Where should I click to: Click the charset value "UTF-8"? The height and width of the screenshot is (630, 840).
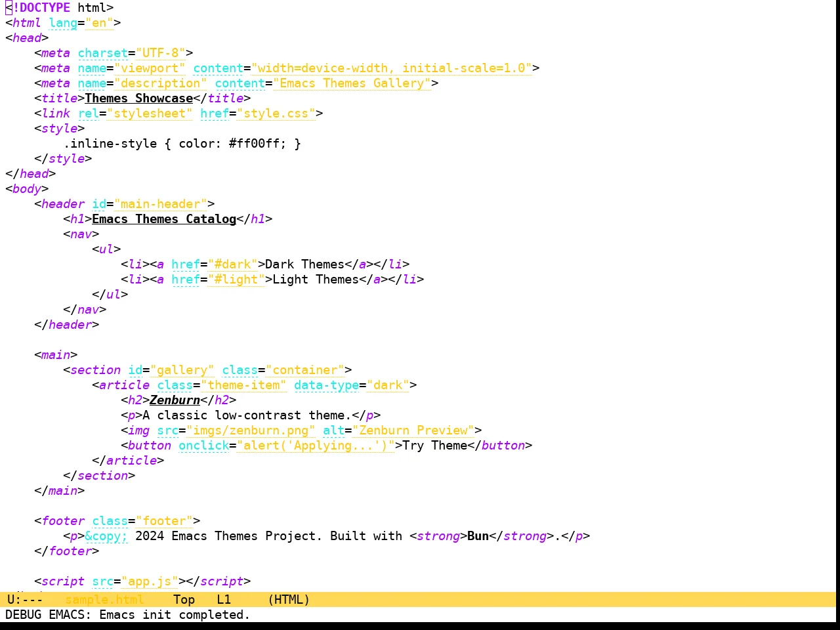pyautogui.click(x=161, y=53)
